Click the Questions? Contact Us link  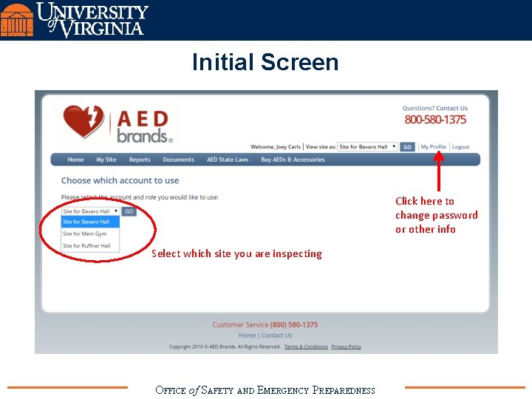click(435, 108)
